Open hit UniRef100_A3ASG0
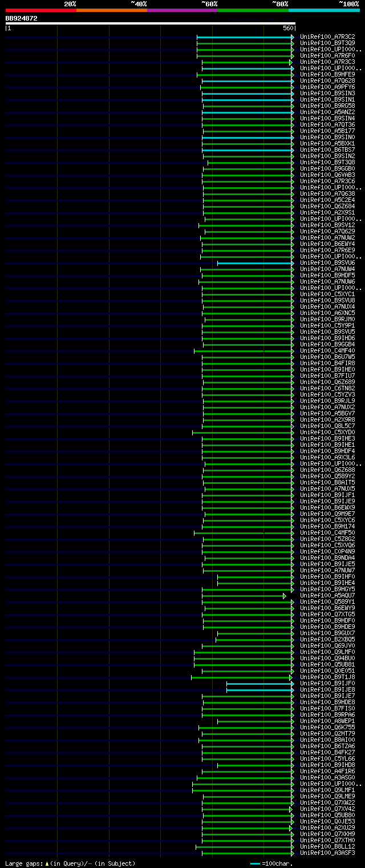 coord(327,778)
